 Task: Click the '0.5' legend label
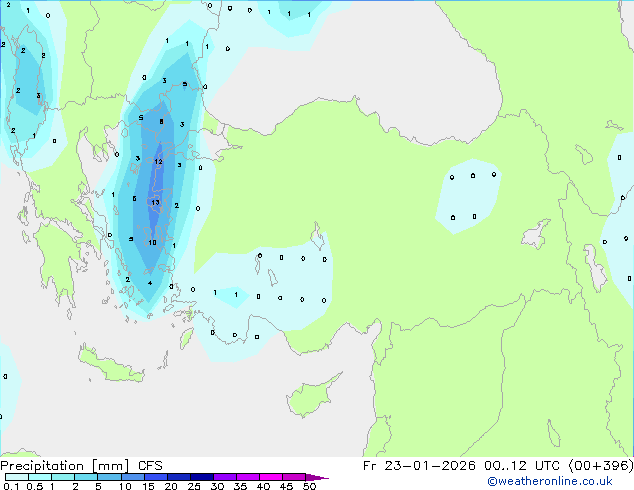click(x=35, y=486)
